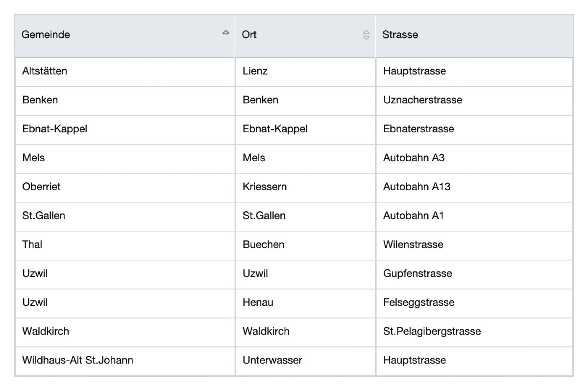Viewport: 588px width, 392px height.
Task: Click the Gemeinde header label
Action: 46,35
